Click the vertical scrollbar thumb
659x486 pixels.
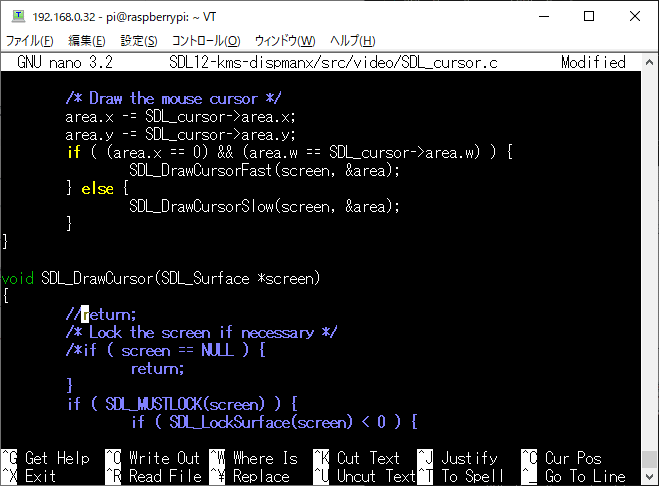click(x=650, y=460)
